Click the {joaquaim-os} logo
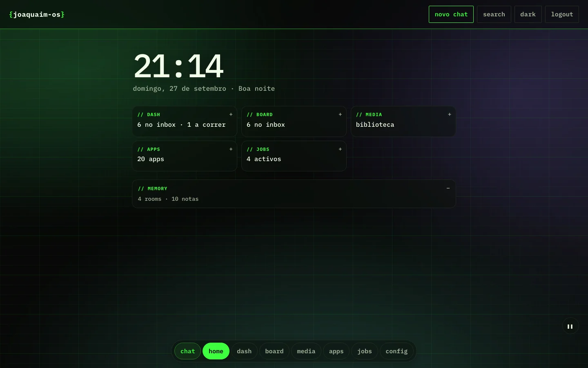 [37, 15]
